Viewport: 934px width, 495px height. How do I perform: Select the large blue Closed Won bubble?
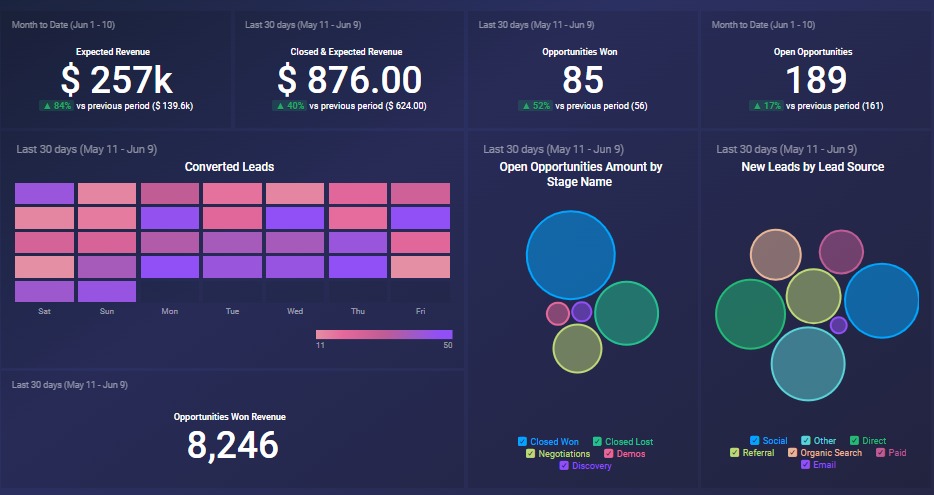pos(570,256)
